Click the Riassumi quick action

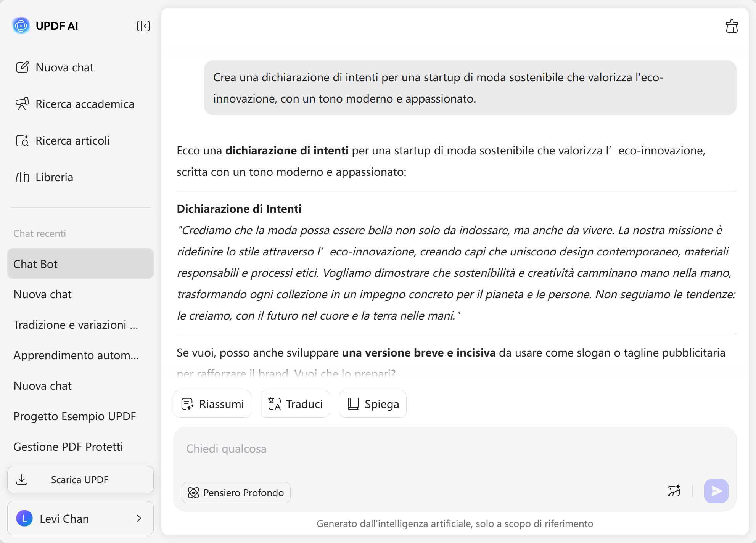[212, 404]
